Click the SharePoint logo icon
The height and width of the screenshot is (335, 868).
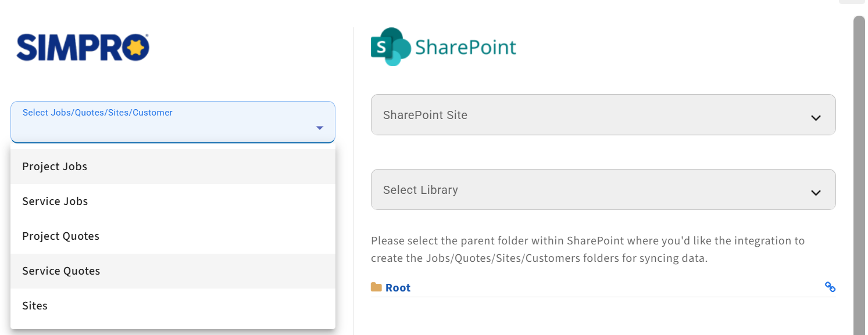(x=390, y=46)
